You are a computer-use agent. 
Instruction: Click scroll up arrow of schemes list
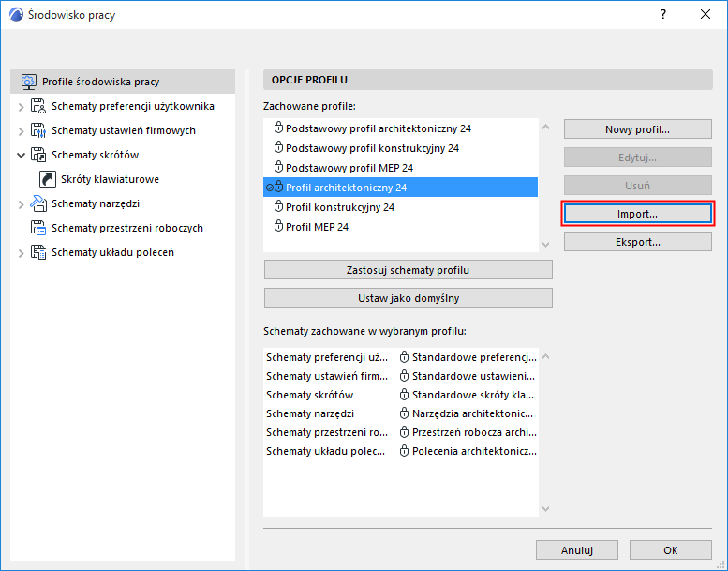coord(546,356)
